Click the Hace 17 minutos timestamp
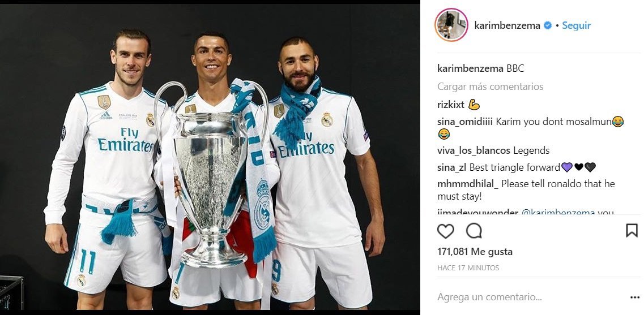Screen dimensions: 644x315 [x=468, y=268]
